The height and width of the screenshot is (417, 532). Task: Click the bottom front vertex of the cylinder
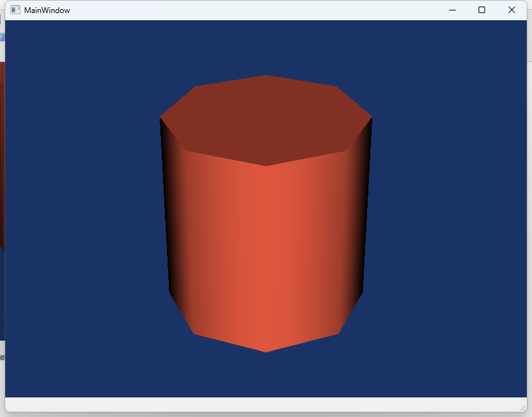pyautogui.click(x=266, y=351)
